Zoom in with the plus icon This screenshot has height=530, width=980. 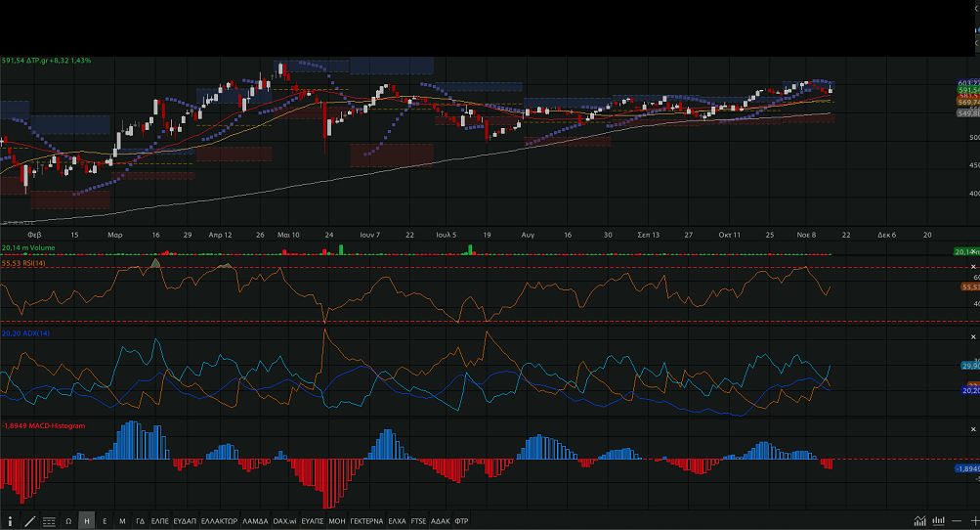click(973, 520)
